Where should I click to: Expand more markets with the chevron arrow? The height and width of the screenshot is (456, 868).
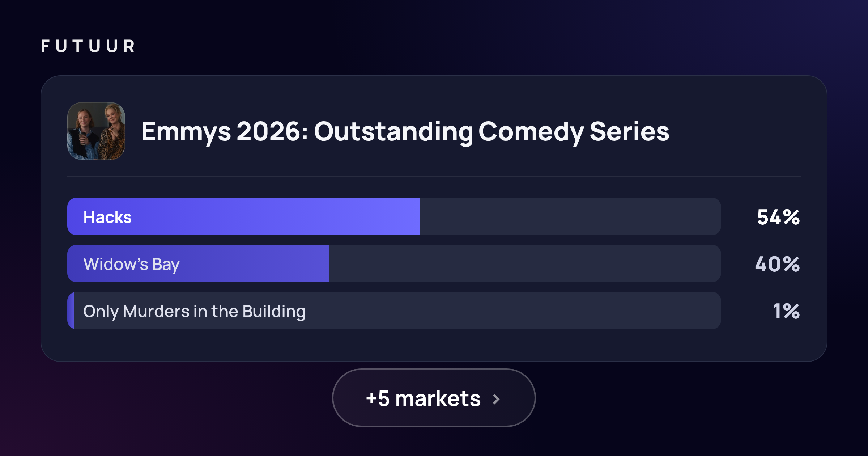[x=497, y=399]
